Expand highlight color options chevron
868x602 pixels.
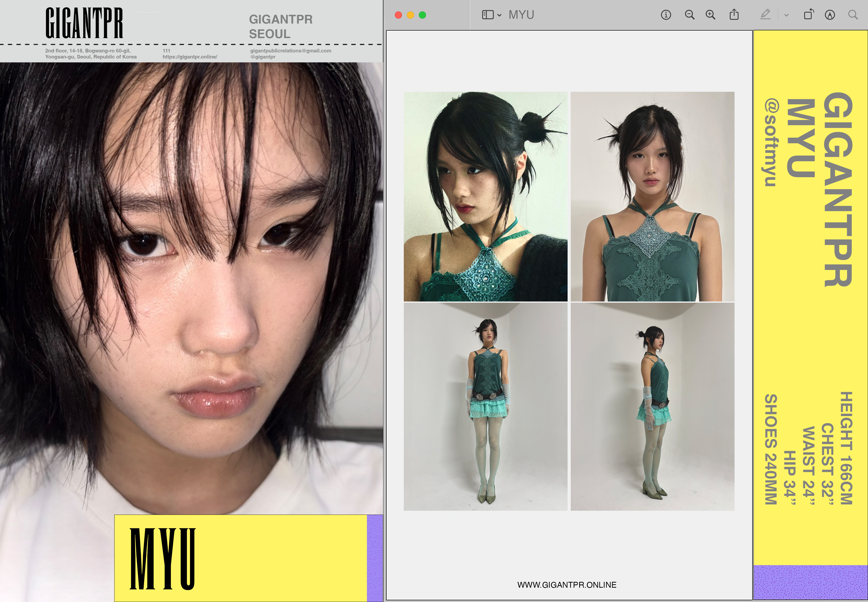tap(786, 16)
